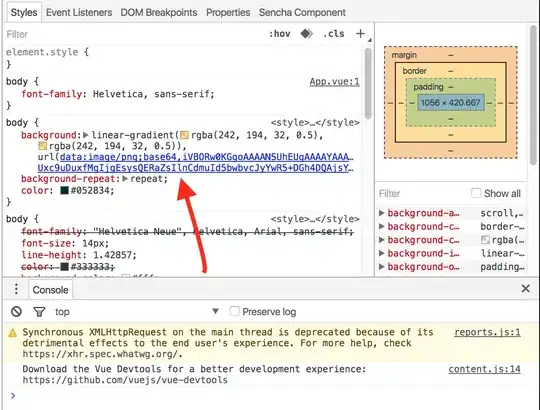This screenshot has width=540, height=410.
Task: Click the Computed pane Filter field
Action: (422, 193)
